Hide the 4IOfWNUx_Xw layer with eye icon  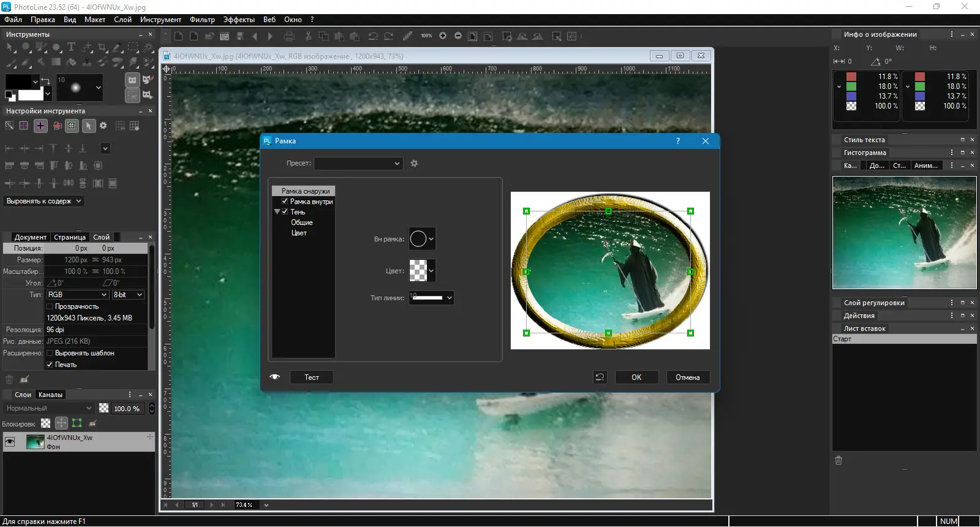pos(10,442)
